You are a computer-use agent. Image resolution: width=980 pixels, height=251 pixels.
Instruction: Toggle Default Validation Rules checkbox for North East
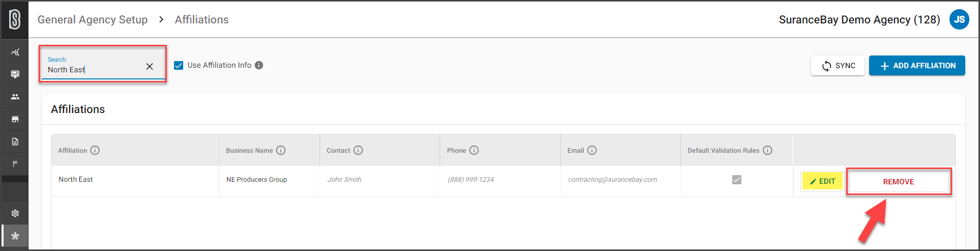point(737,180)
